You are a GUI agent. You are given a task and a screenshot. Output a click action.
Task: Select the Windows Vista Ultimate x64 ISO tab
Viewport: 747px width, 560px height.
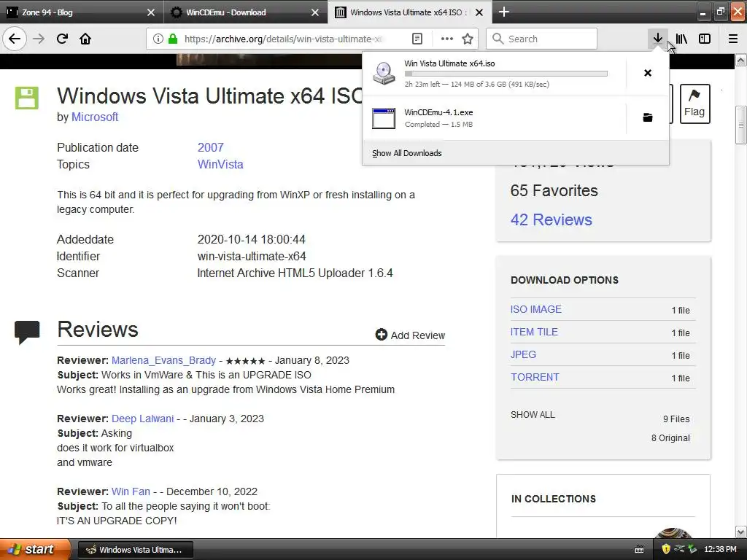tap(410, 12)
